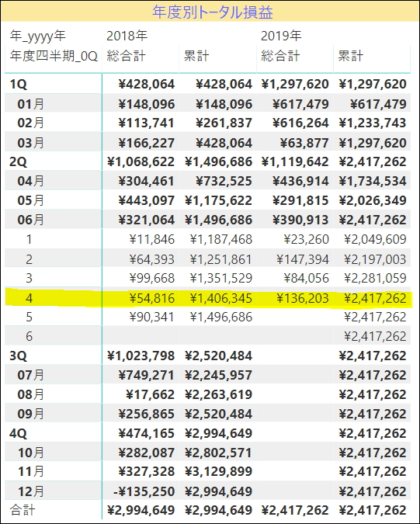Select the 年_yyyy年 header label
Screen dimensions: 420x524
click(x=38, y=36)
